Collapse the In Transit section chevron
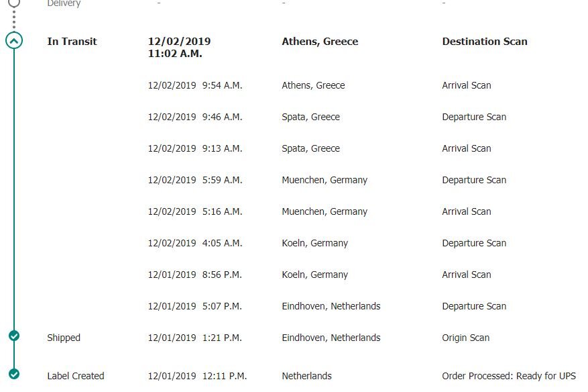This screenshot has width=588, height=392. tap(14, 40)
